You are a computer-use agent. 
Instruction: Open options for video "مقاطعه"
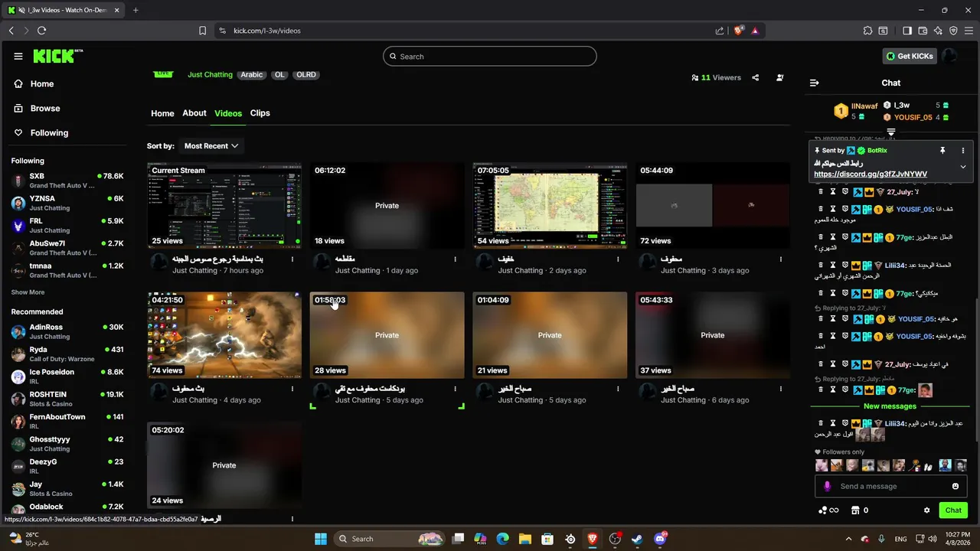456,259
